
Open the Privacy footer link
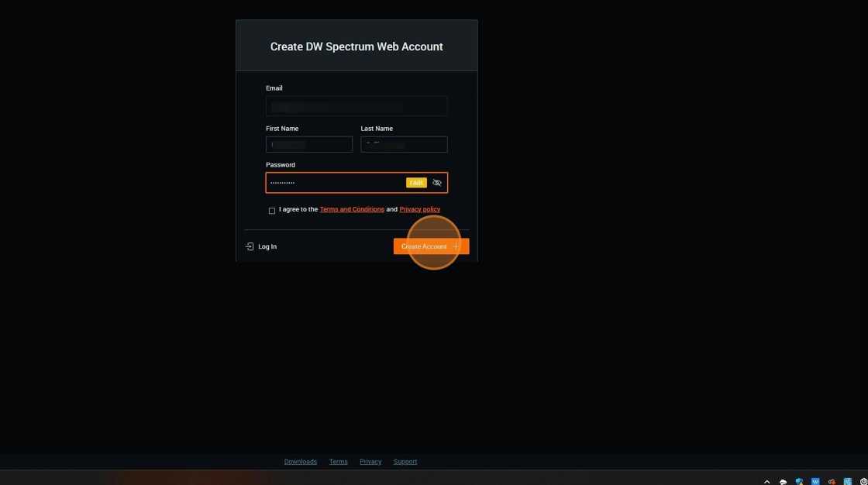pyautogui.click(x=370, y=462)
